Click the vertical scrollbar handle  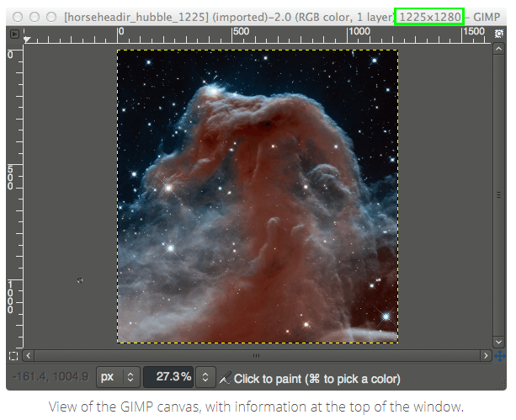[x=498, y=195]
